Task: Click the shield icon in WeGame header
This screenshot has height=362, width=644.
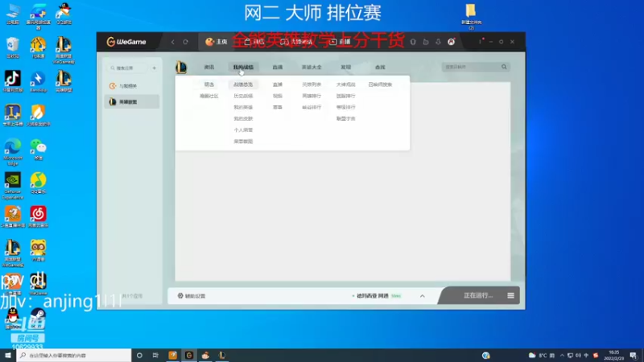Action: click(413, 42)
